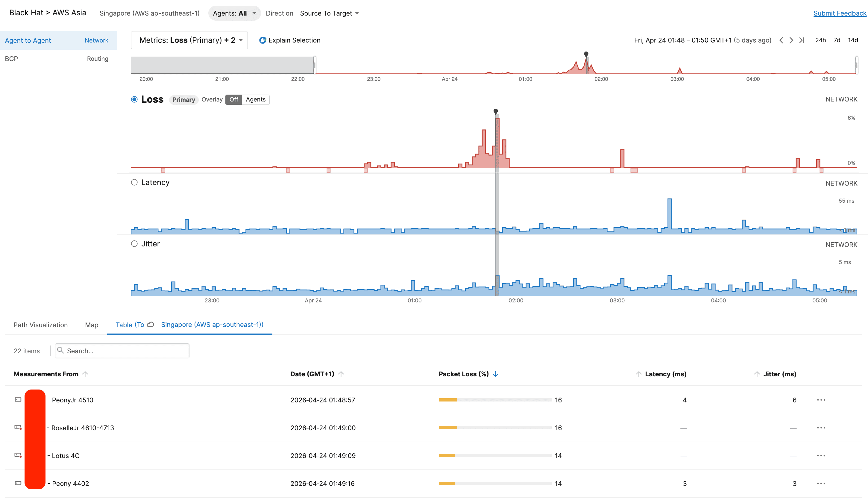
Task: Set overlay to Agents
Action: point(256,100)
